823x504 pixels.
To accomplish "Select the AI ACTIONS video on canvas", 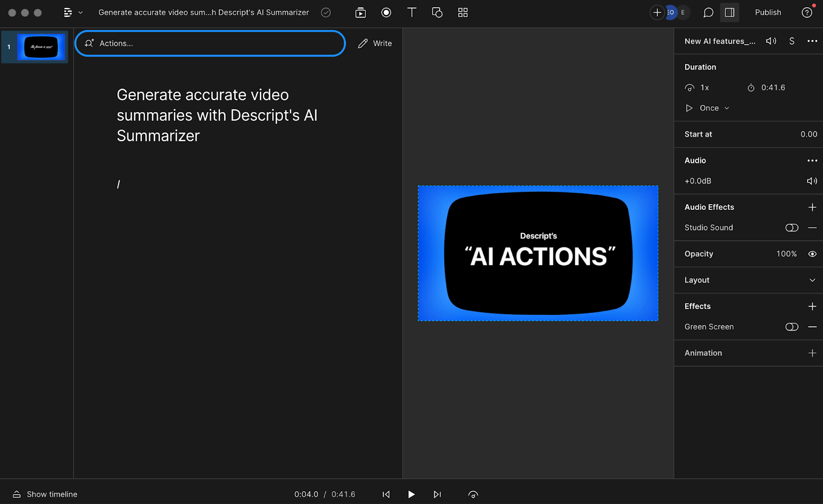I will [x=538, y=253].
